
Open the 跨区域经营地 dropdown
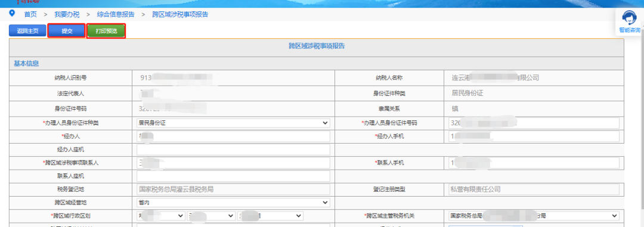click(233, 203)
